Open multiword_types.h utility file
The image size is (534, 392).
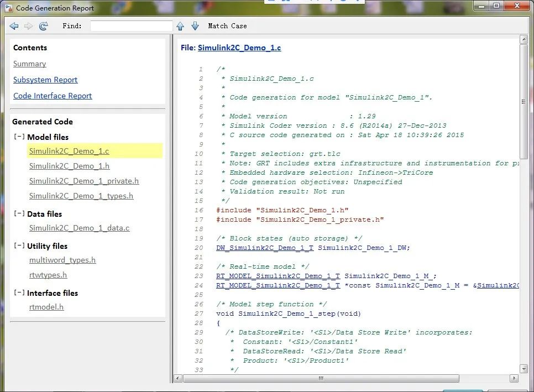[x=62, y=260]
